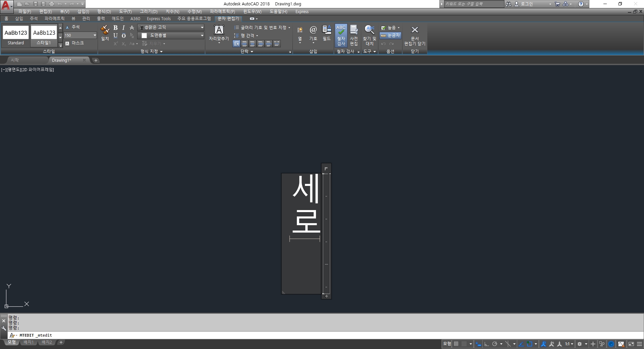The image size is (644, 349).
Task: Click the Annotation Monitor plus icon
Action: 593,344
